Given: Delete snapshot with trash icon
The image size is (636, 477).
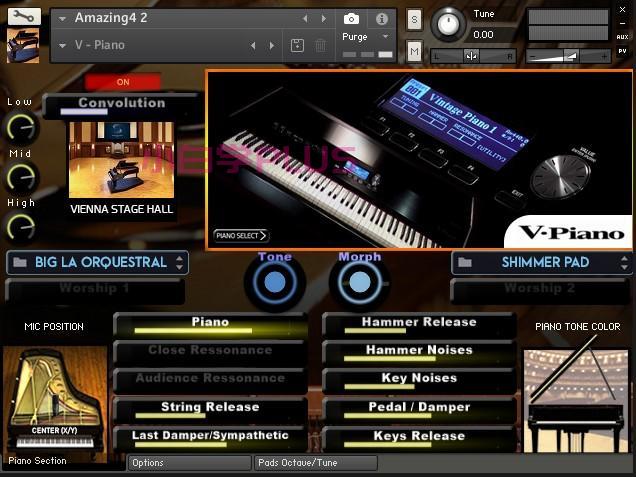Looking at the screenshot, I should coord(320,45).
